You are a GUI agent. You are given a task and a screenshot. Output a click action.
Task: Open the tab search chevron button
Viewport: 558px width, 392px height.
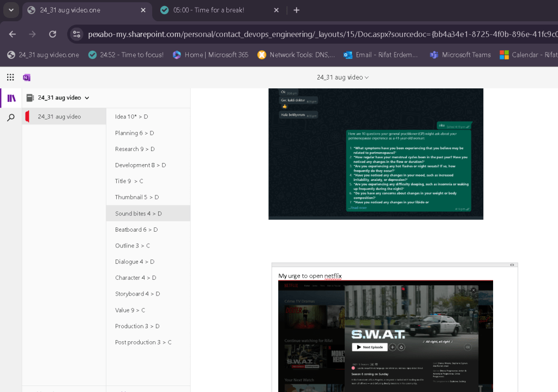11,10
